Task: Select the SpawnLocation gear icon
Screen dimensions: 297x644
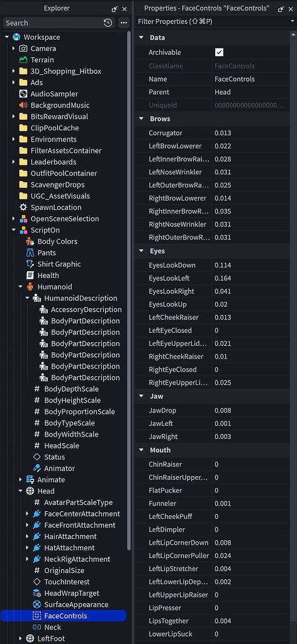Action: tap(23, 208)
